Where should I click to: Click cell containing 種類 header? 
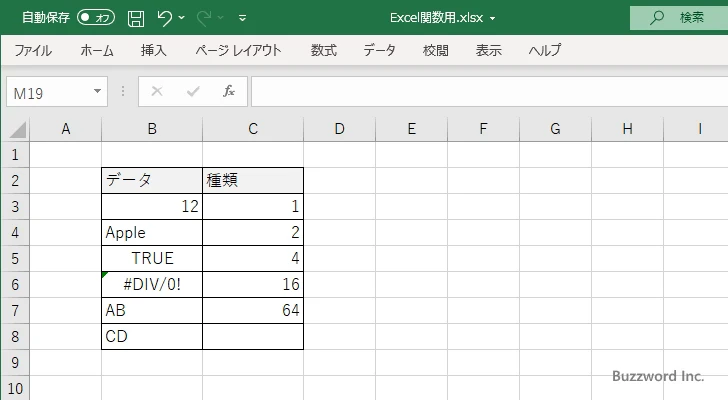click(x=253, y=181)
